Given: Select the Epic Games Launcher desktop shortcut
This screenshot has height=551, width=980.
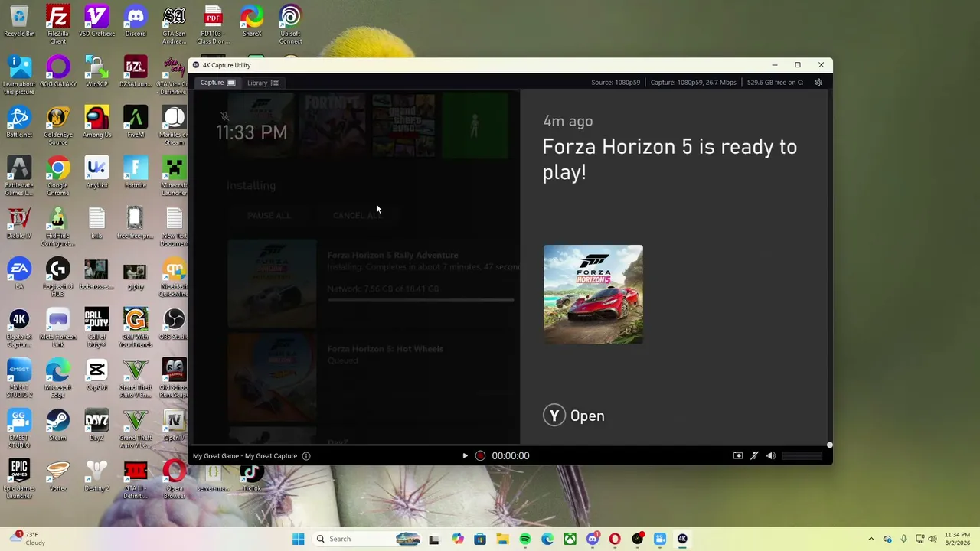Looking at the screenshot, I should click(19, 479).
